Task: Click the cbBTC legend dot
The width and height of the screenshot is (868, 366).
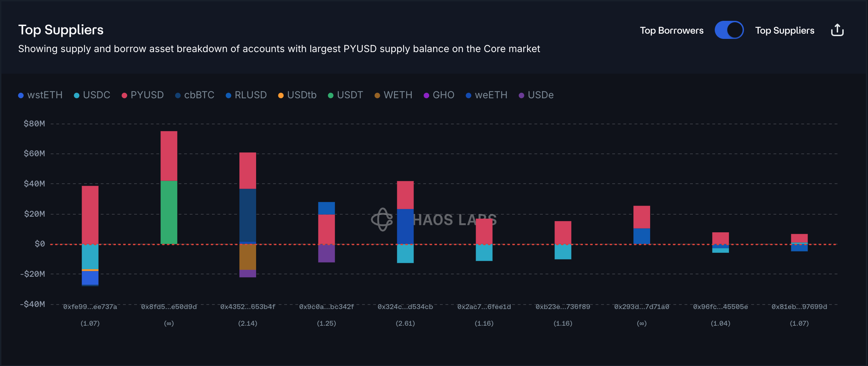Action: [x=178, y=95]
